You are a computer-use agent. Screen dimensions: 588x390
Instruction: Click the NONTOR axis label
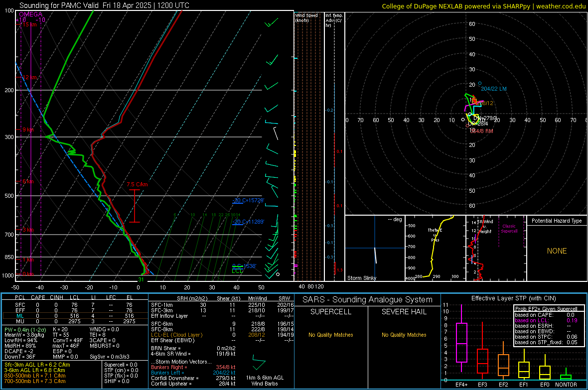tap(566, 385)
